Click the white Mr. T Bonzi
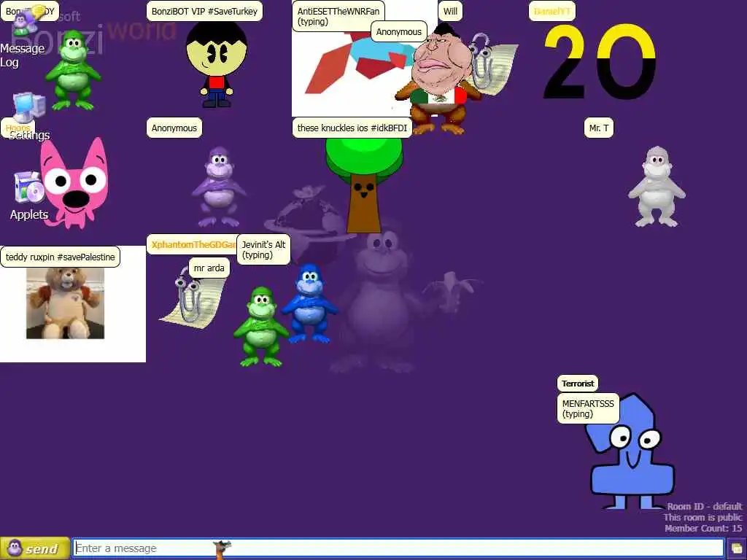The height and width of the screenshot is (560, 747). [x=657, y=187]
